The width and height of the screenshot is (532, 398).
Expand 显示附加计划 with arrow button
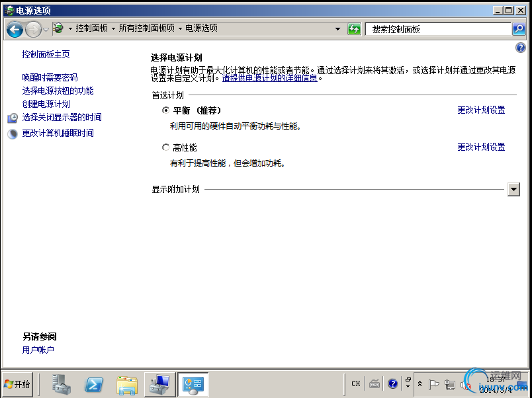pos(513,190)
